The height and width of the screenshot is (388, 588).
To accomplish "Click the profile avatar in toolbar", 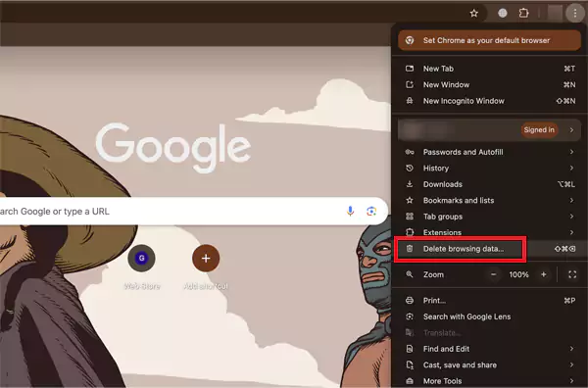I will pos(555,13).
